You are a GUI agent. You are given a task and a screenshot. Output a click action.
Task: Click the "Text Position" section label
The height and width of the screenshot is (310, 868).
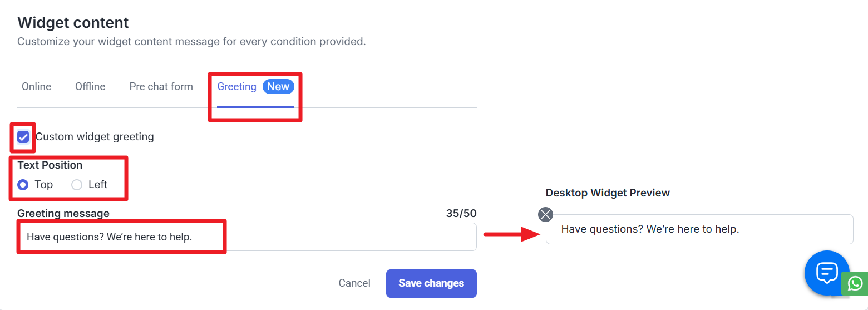click(x=50, y=165)
